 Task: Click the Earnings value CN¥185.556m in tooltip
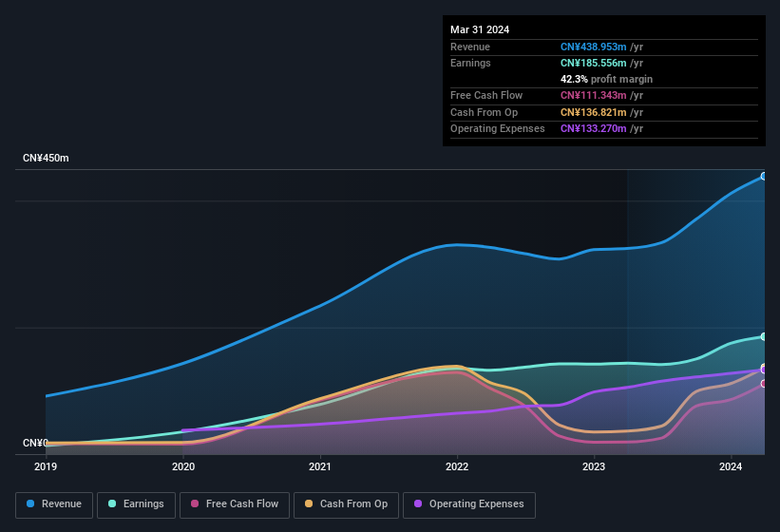click(594, 63)
